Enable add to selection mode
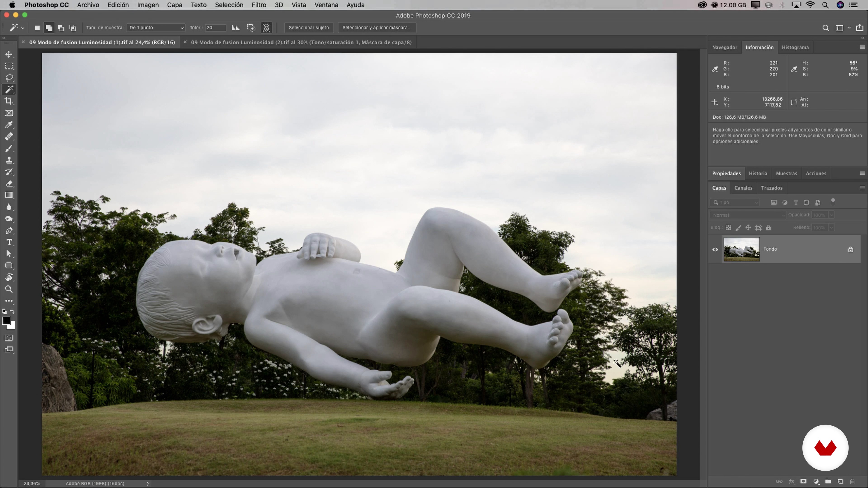This screenshot has width=868, height=488. tap(49, 28)
